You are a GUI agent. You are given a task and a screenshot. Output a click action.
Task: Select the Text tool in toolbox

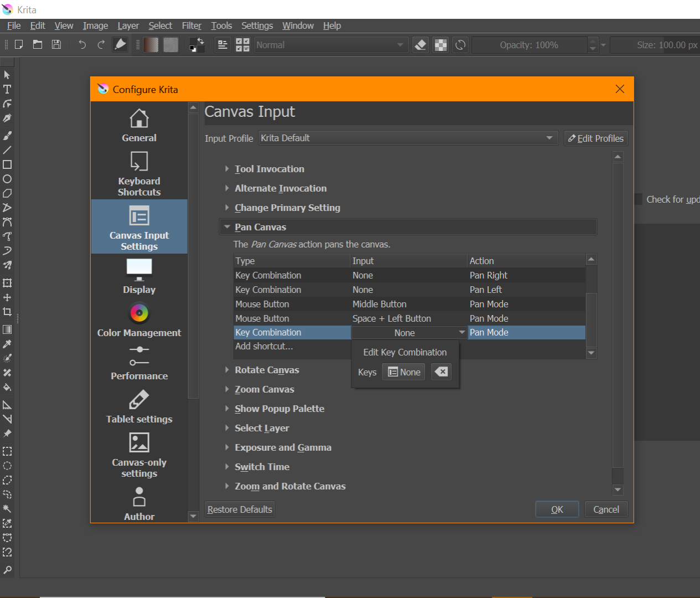7,89
